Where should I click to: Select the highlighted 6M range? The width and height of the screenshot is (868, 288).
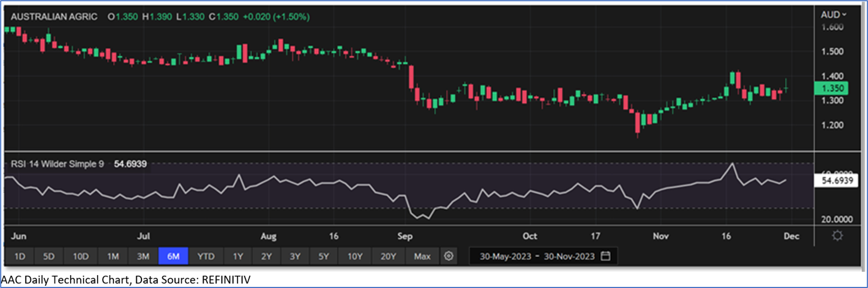tap(173, 256)
